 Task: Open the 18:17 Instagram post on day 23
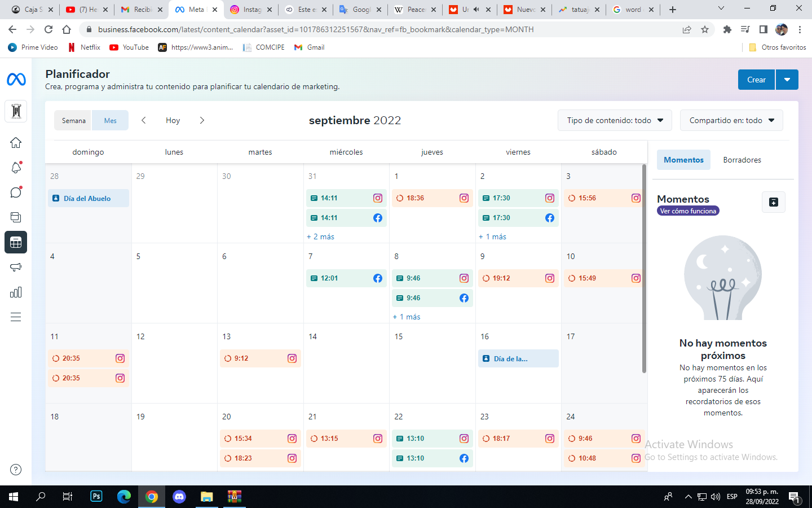518,439
